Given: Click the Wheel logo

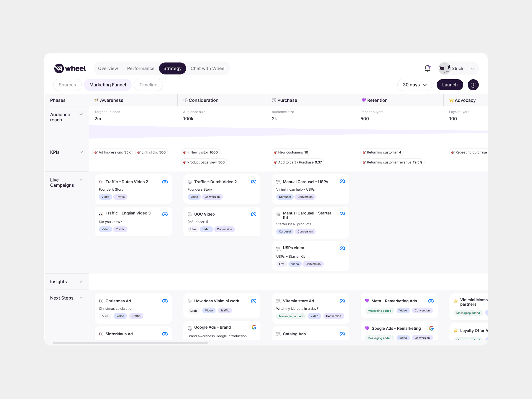Looking at the screenshot, I should tap(70, 68).
